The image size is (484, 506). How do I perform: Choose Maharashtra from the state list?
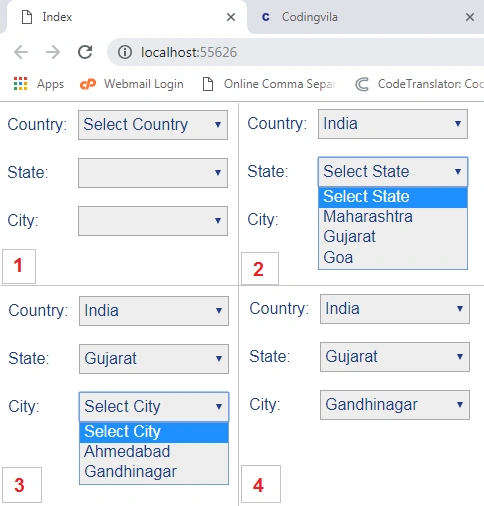(393, 217)
